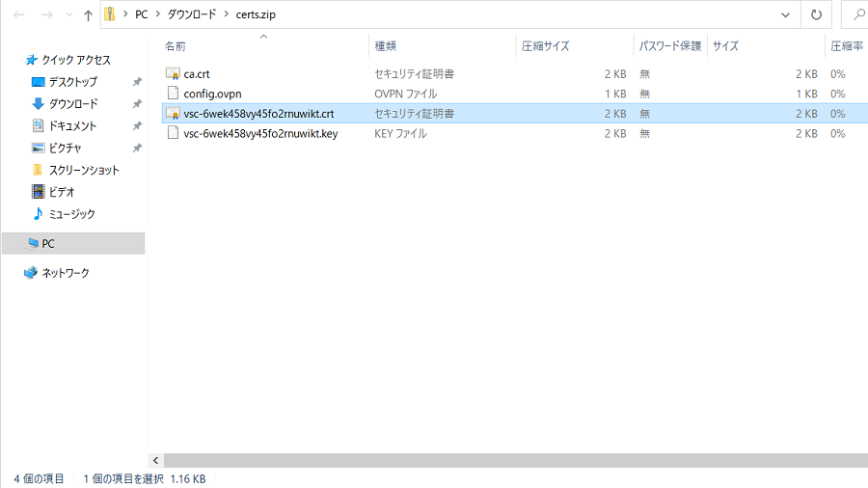Select the ca.crt file name

[197, 74]
